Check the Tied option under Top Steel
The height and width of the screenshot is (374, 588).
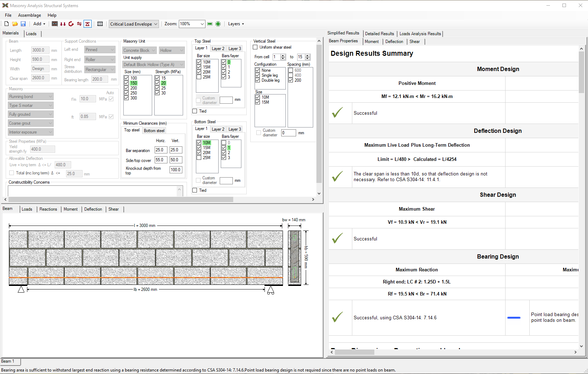point(195,111)
